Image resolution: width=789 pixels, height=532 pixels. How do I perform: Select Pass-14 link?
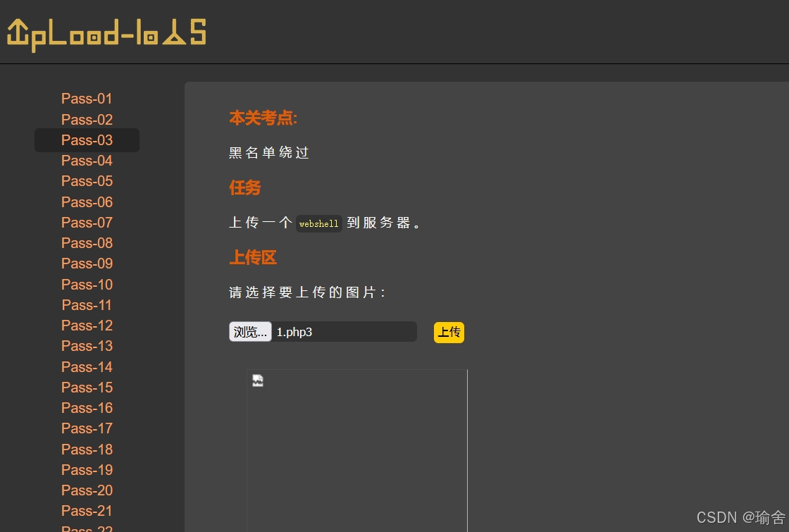87,367
